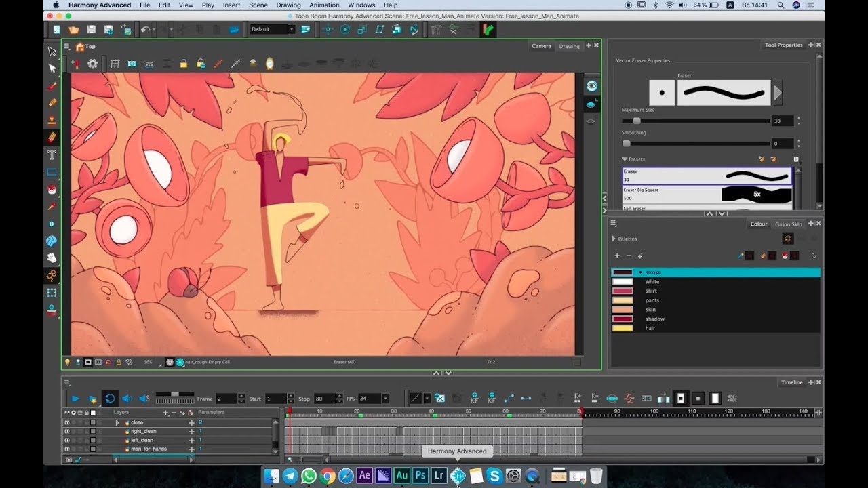Screen dimensions: 868x488
Task: Switch to the Onion Skin tab
Action: pyautogui.click(x=789, y=224)
